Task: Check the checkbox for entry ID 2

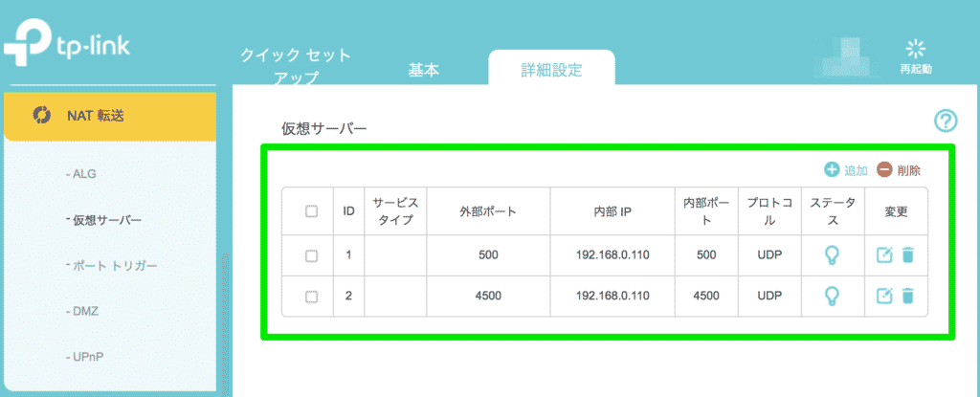Action: [311, 297]
